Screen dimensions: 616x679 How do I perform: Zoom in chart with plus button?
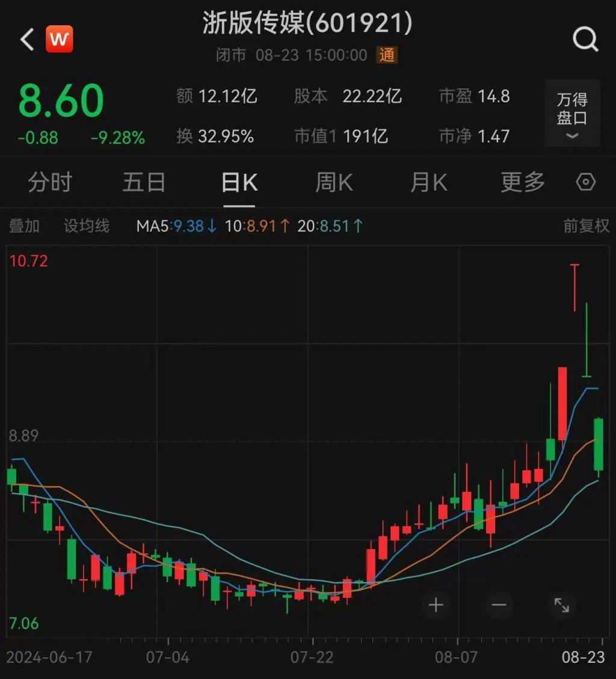point(436,604)
